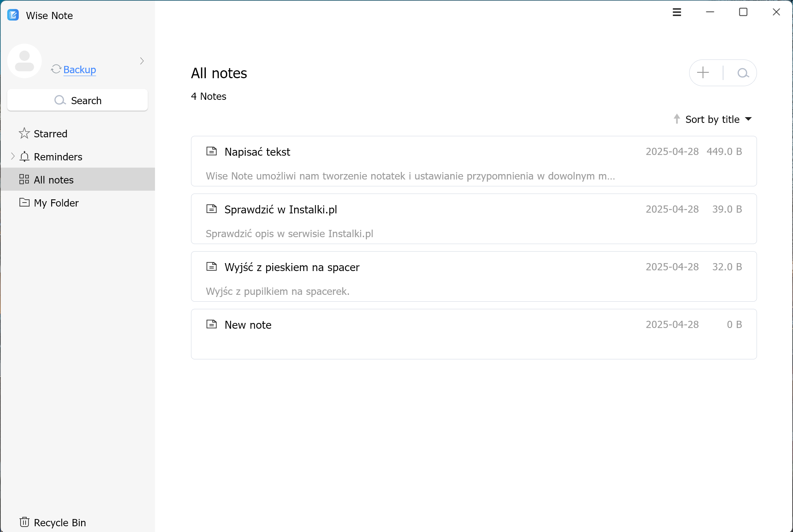The image size is (793, 532).
Task: Click the Recycle Bin trash icon
Action: (25, 522)
